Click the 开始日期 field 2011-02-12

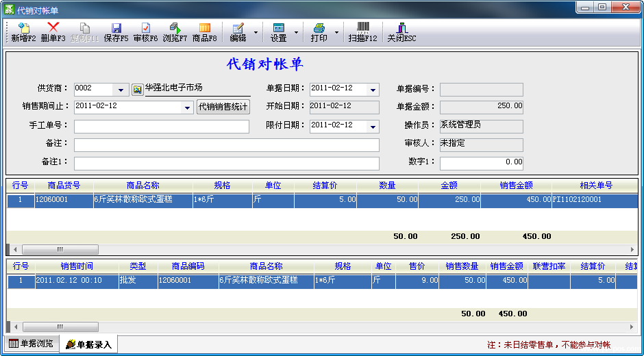coord(344,107)
